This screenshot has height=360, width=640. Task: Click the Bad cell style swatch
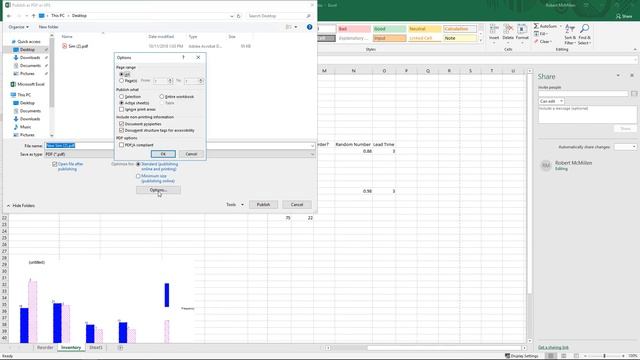click(x=353, y=29)
